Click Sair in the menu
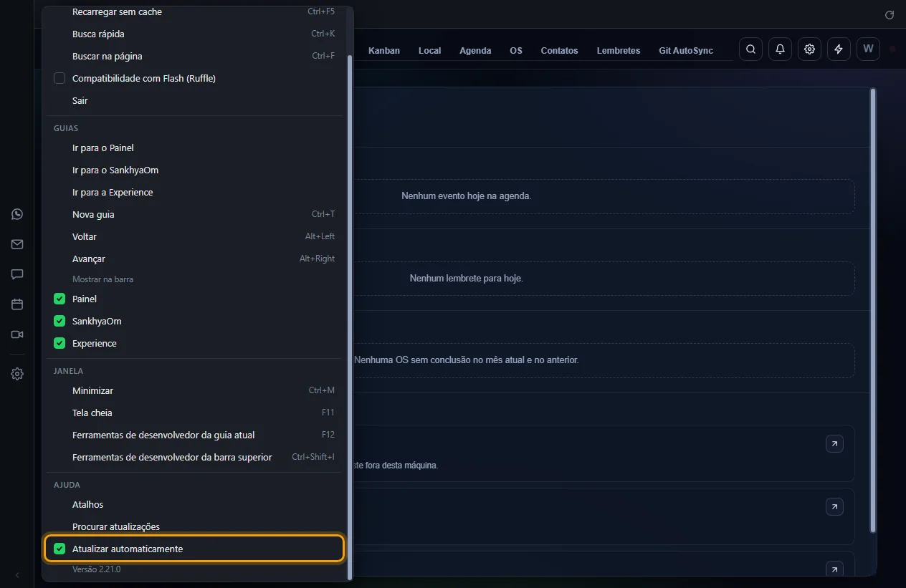Image resolution: width=906 pixels, height=588 pixels. (x=194, y=100)
